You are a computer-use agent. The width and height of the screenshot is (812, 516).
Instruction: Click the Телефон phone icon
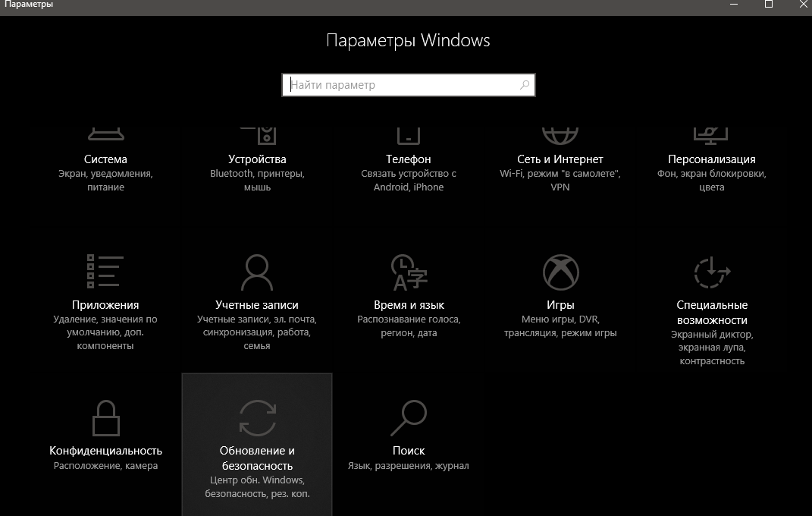tap(409, 135)
